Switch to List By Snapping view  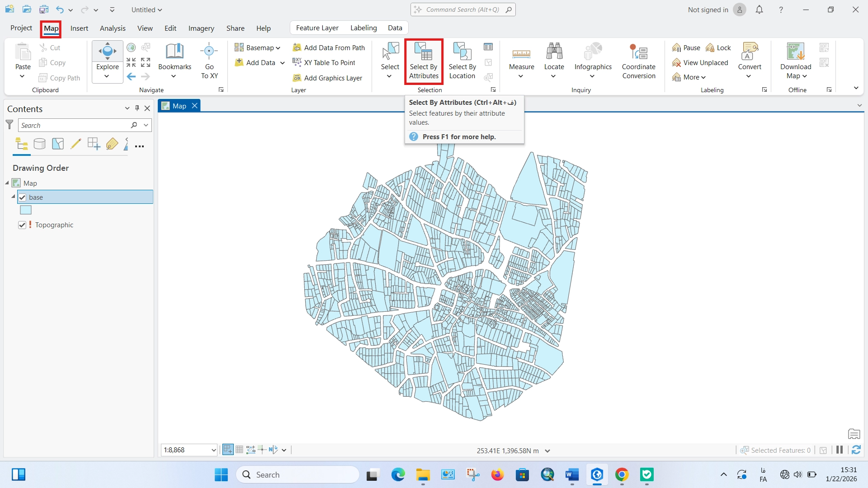click(x=94, y=144)
